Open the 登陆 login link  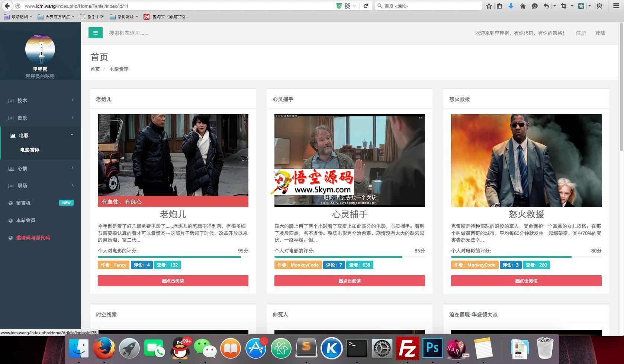click(600, 33)
